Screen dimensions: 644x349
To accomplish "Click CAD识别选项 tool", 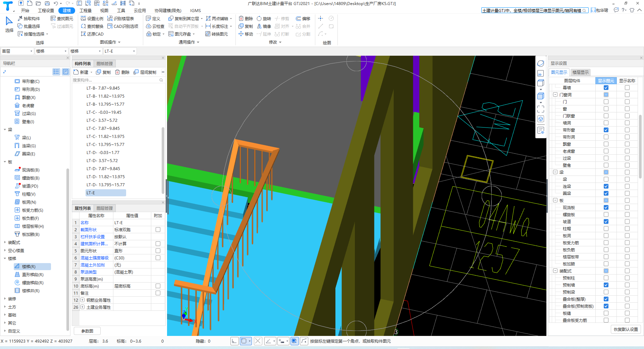I will pyautogui.click(x=123, y=26).
